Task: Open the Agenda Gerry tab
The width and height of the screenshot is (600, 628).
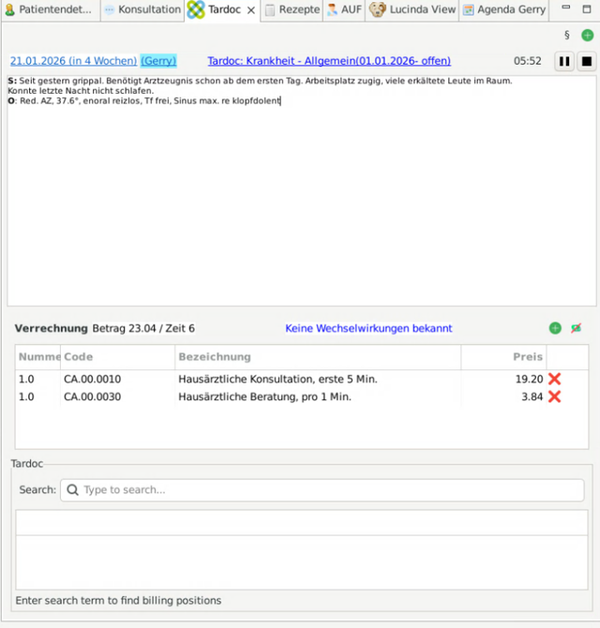Action: click(504, 10)
